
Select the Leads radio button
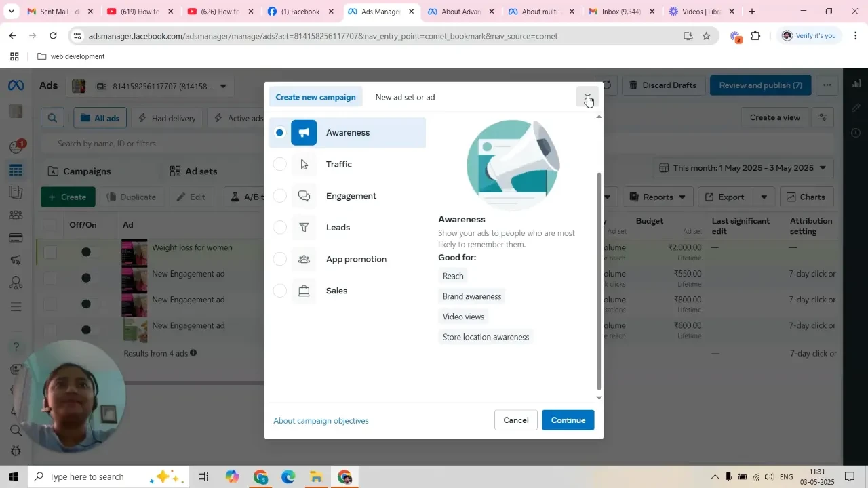pos(279,228)
